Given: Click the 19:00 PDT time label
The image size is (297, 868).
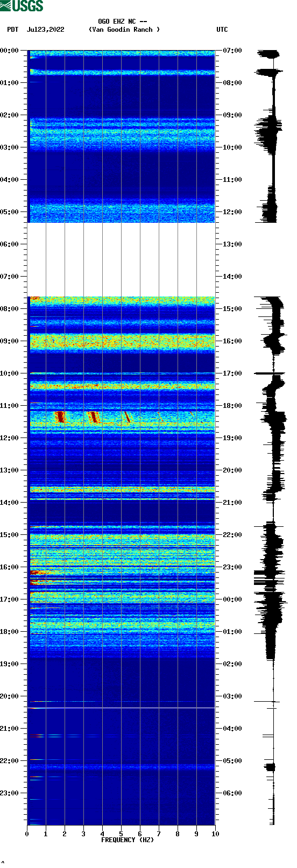Looking at the screenshot, I should (10, 664).
